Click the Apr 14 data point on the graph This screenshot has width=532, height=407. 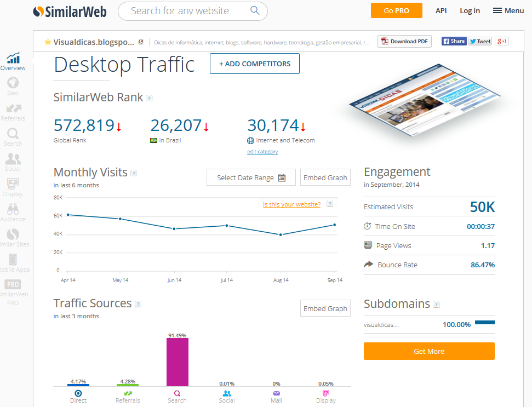[68, 215]
